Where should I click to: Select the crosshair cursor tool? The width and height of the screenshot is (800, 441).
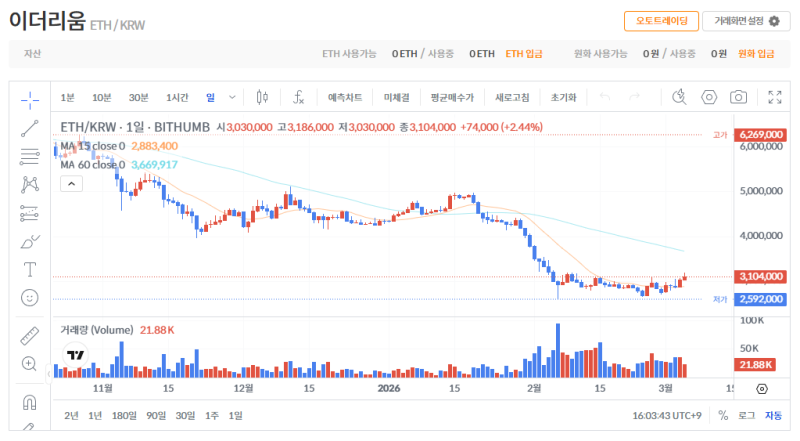pos(30,100)
